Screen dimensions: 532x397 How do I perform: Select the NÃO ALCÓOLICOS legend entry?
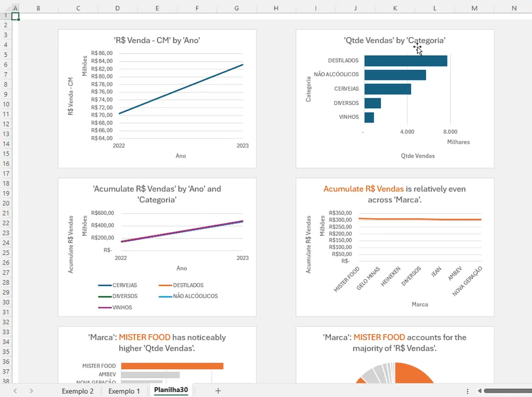point(188,296)
